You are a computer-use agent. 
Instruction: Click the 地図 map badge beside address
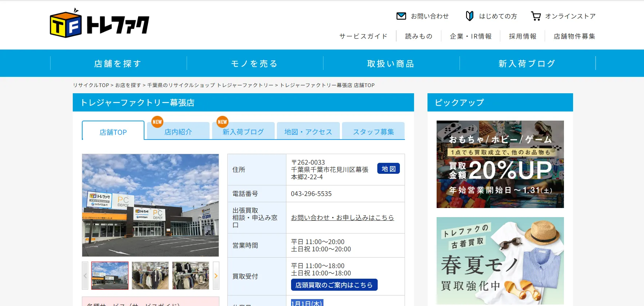(x=388, y=169)
